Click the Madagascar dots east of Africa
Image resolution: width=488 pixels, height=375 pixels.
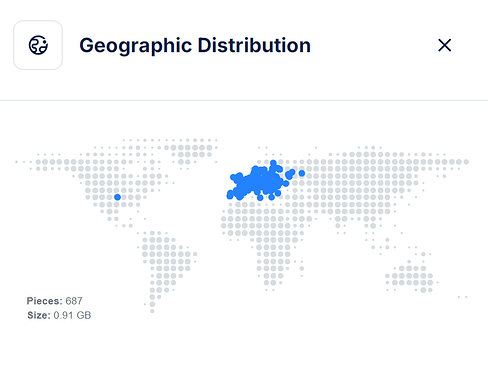click(302, 268)
